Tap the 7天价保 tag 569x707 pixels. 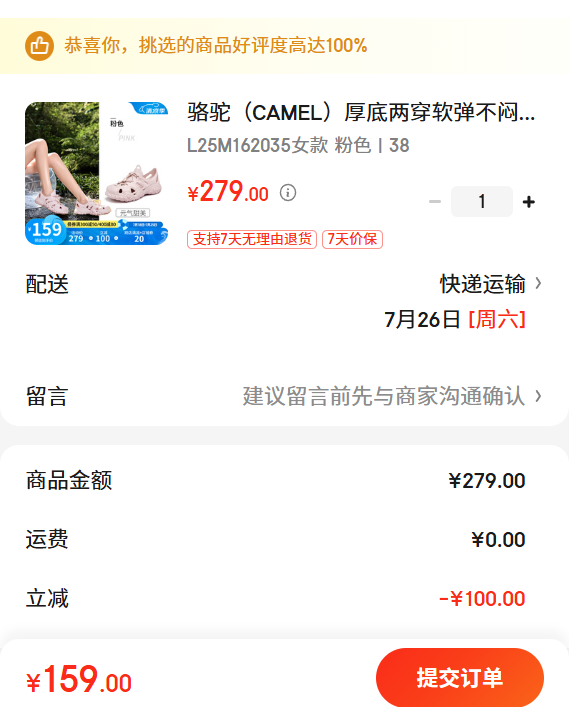pos(352,239)
